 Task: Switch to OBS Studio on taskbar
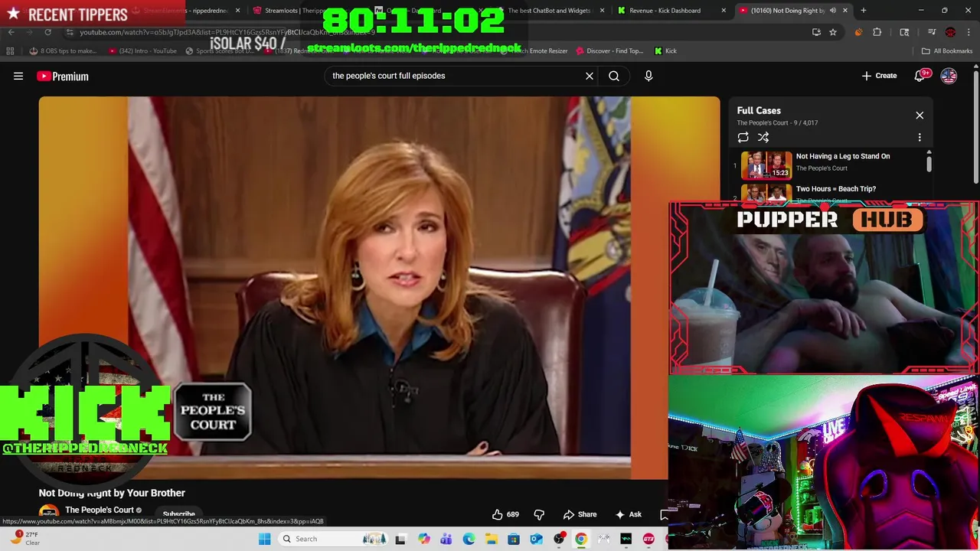coord(559,539)
